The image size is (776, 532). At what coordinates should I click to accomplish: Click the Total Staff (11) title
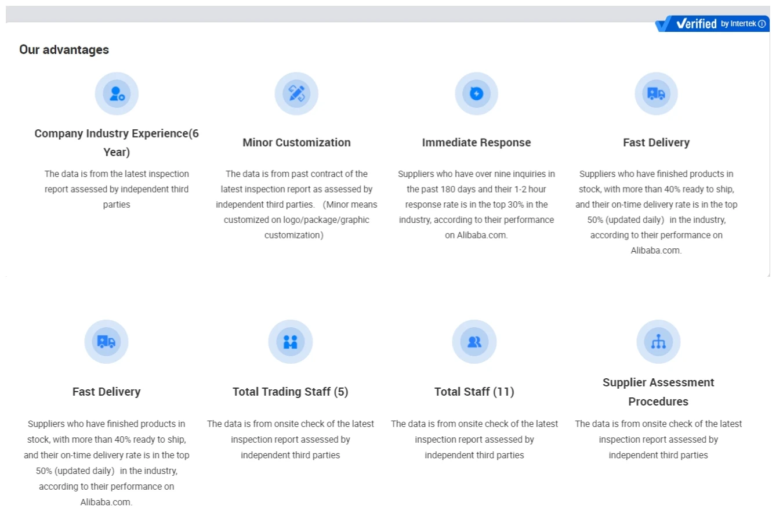474,392
